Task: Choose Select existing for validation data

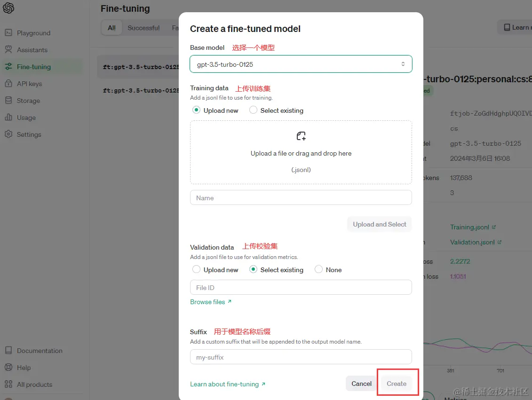Action: (x=253, y=269)
